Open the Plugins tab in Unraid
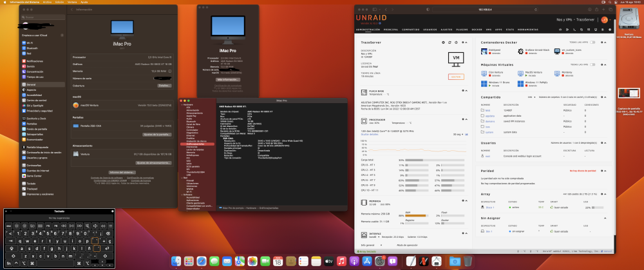Screen dimensions: 644x270 [x=462, y=30]
